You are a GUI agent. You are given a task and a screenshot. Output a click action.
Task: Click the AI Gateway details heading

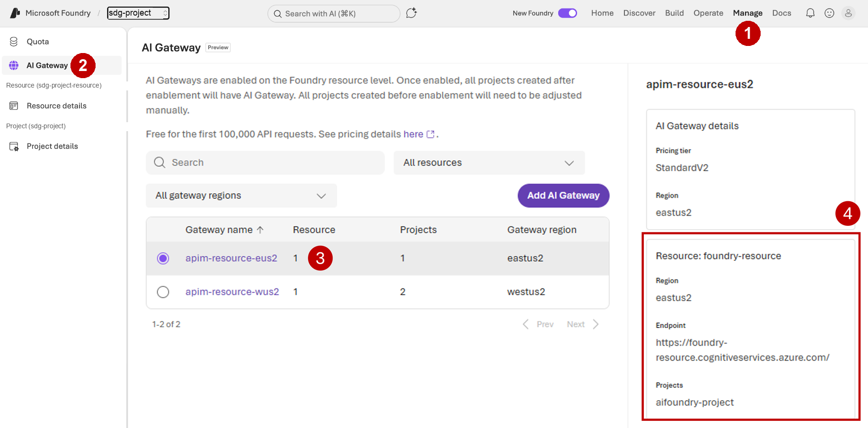[x=697, y=126]
